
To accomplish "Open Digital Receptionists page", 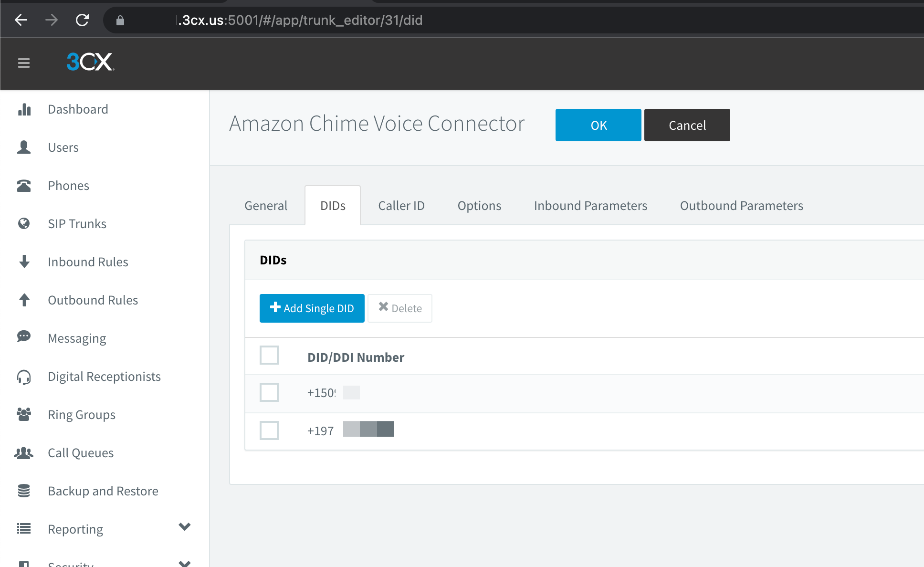I will [x=104, y=377].
